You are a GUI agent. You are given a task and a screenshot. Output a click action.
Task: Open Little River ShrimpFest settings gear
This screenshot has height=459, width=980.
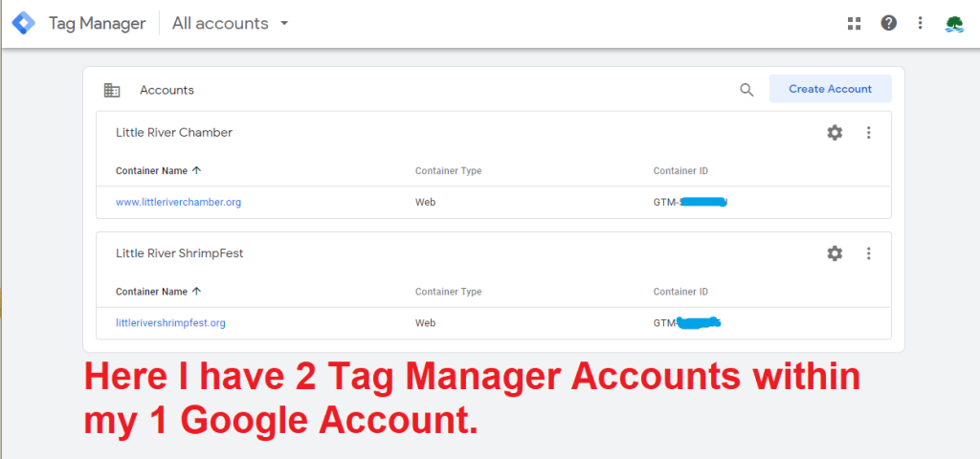pos(835,252)
